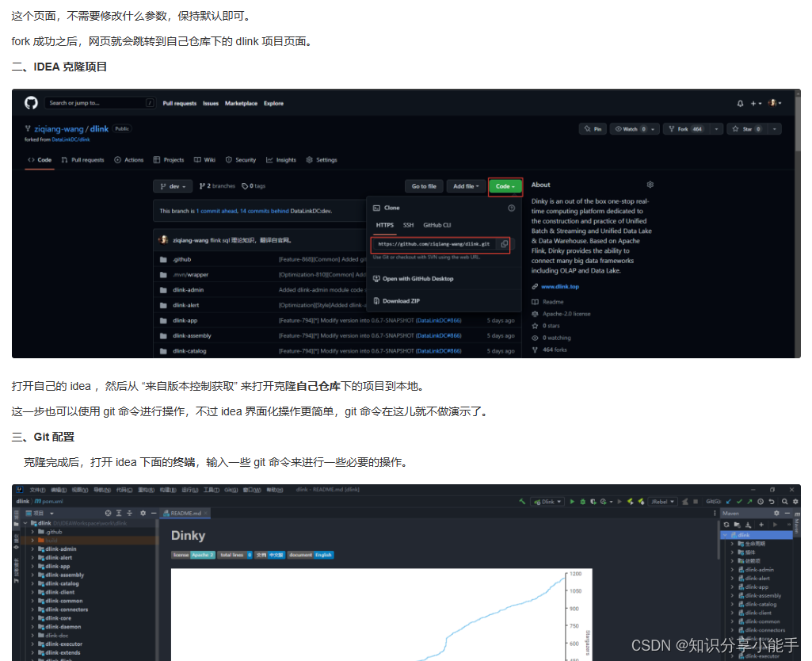Click the GitHub page vertical scrollbar
This screenshot has height=661, width=812.
(798, 124)
